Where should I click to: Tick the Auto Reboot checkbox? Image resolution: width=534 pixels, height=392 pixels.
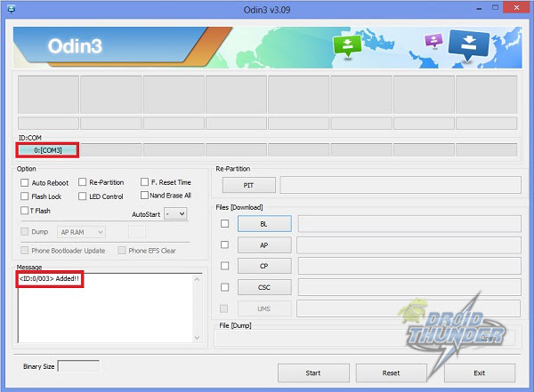(25, 183)
